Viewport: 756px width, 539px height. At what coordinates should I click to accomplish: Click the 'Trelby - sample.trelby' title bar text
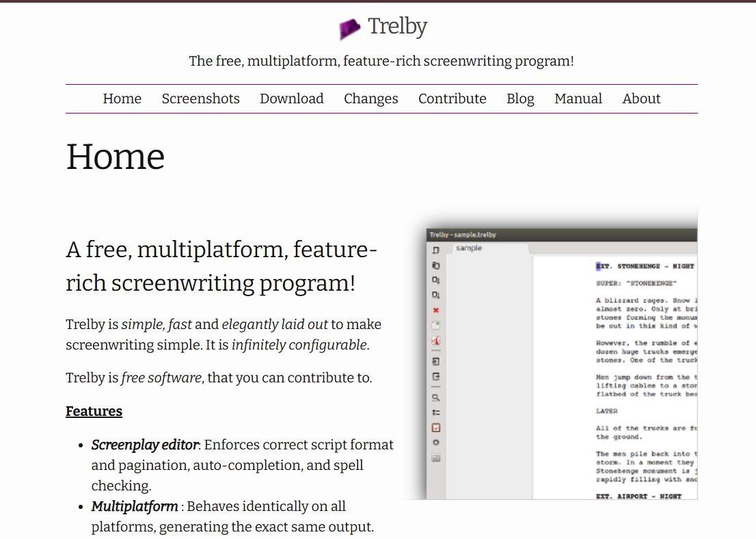(x=462, y=235)
